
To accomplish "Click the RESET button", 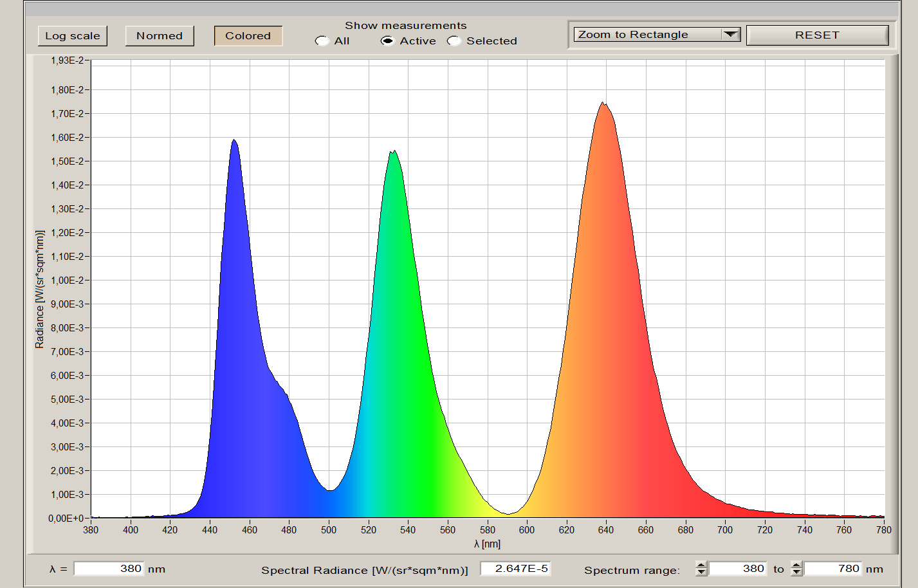I will (x=817, y=35).
